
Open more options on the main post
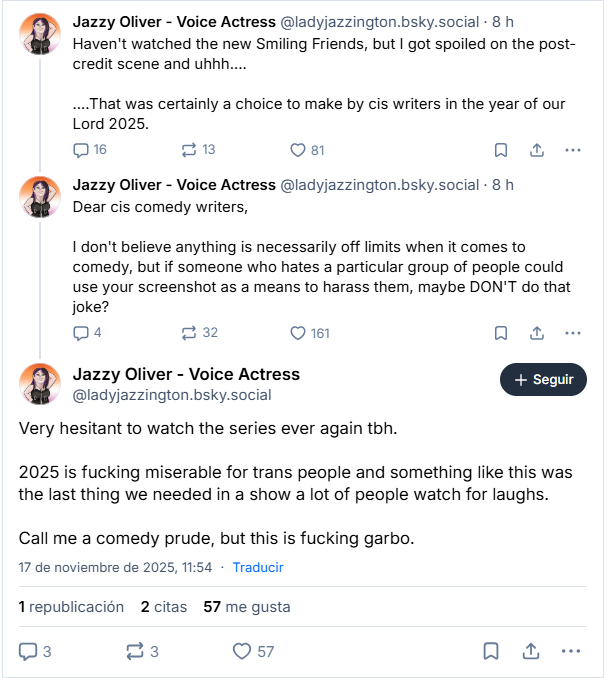pos(573,651)
